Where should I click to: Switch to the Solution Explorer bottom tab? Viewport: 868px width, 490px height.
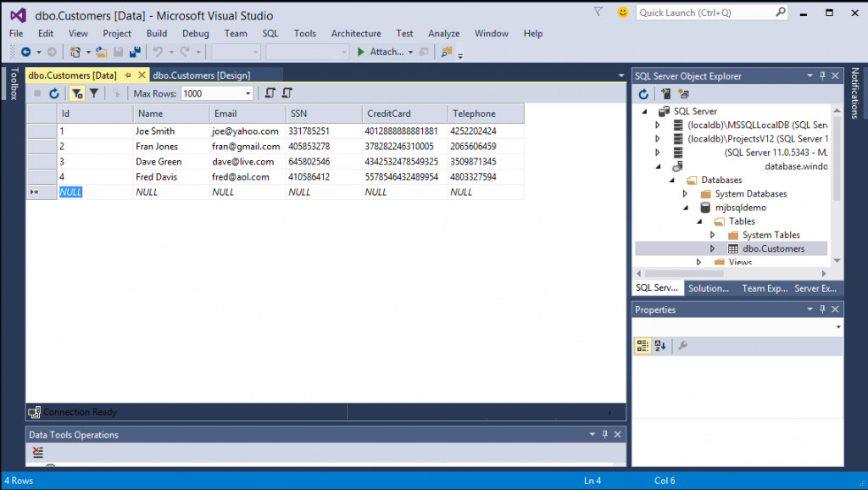pos(710,287)
